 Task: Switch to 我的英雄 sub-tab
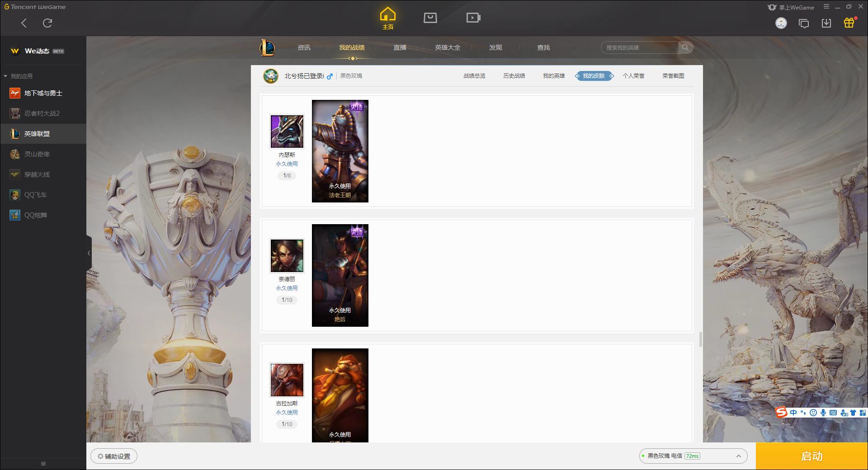coord(554,76)
